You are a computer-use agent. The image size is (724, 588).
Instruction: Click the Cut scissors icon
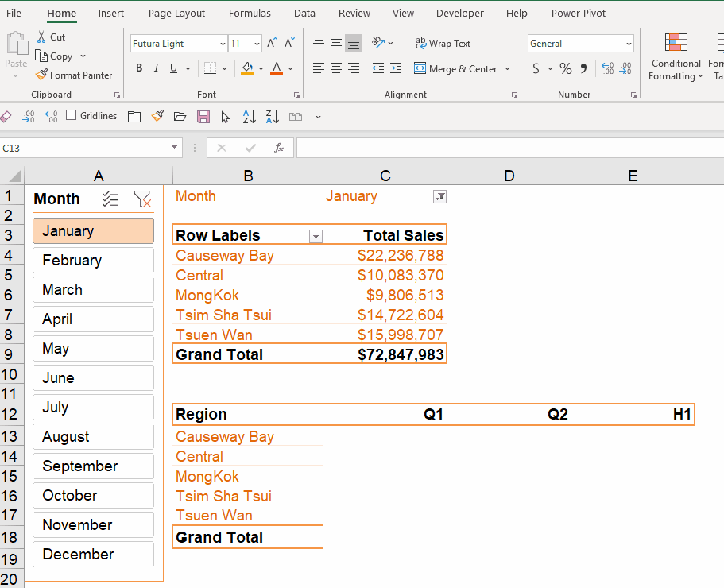(x=42, y=37)
